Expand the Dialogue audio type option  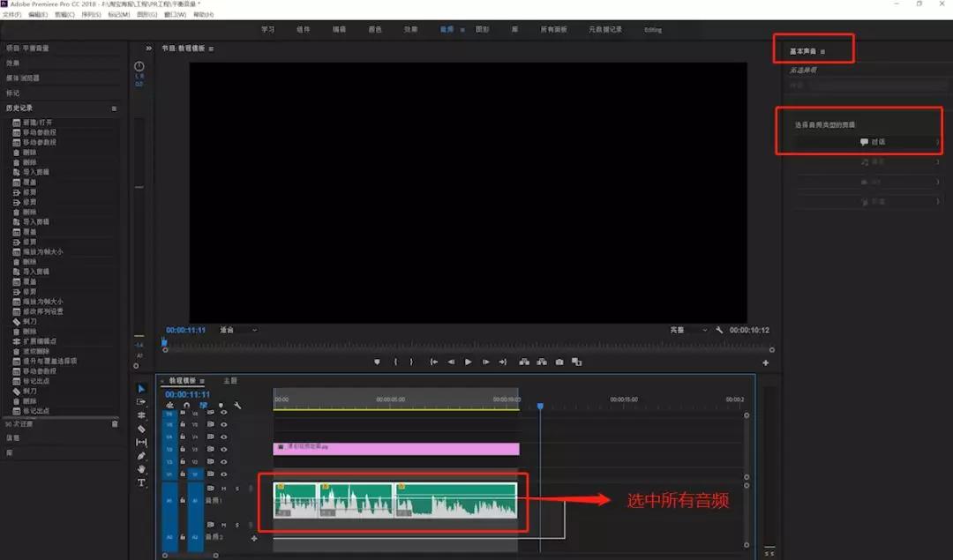click(868, 142)
